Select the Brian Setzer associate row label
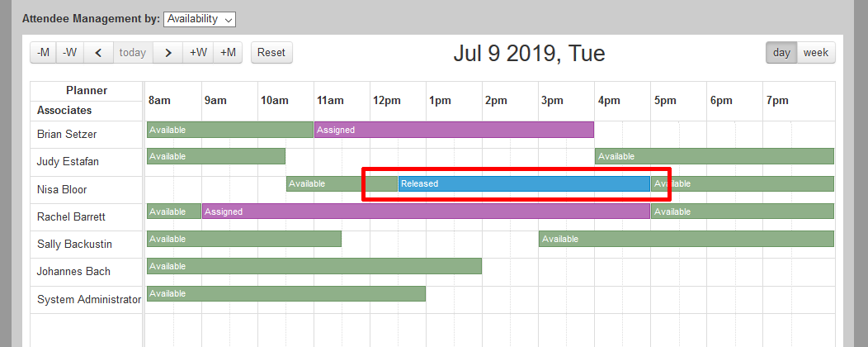Viewport: 868px width, 347px height. [65, 134]
